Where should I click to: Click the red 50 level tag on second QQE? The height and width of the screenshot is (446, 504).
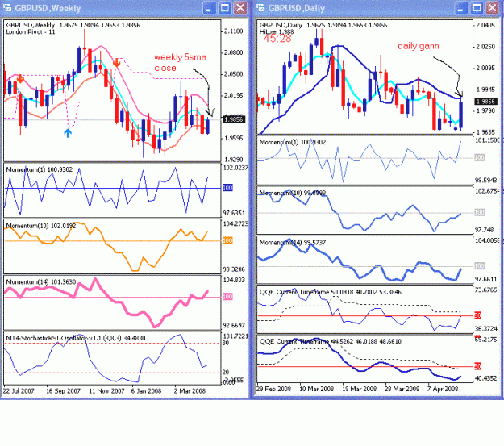pyautogui.click(x=478, y=366)
